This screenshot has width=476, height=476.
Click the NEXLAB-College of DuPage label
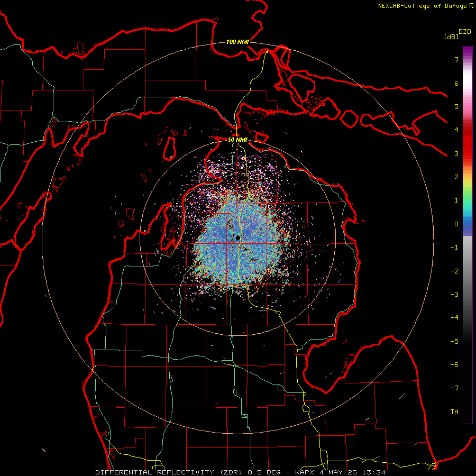click(x=425, y=6)
